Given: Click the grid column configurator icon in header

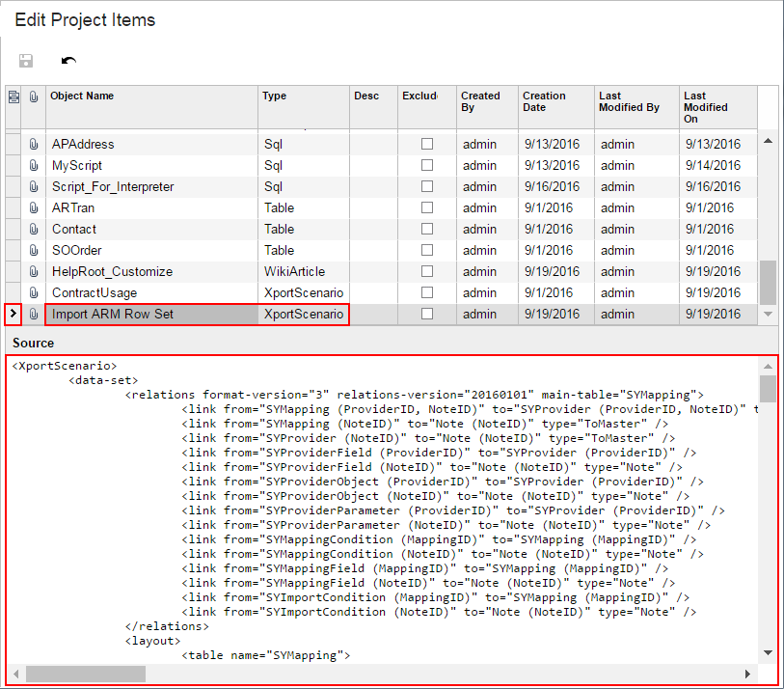Looking at the screenshot, I should (x=13, y=96).
